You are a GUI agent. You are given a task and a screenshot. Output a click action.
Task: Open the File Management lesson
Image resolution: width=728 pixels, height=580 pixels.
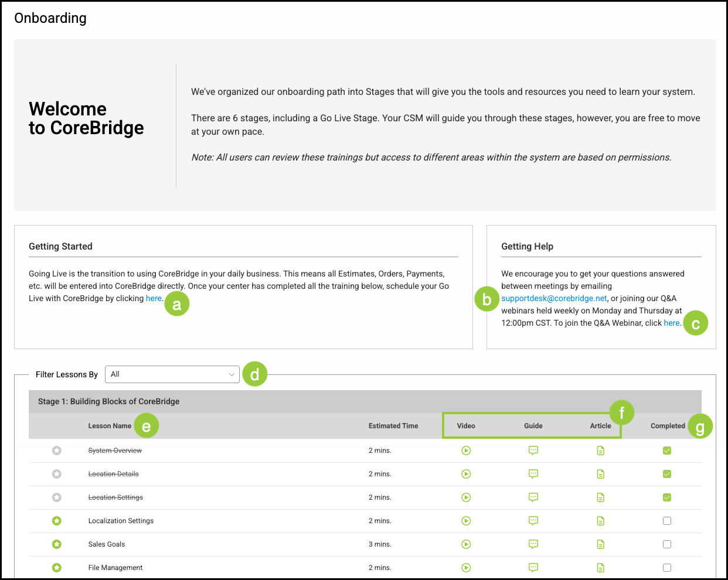[115, 568]
